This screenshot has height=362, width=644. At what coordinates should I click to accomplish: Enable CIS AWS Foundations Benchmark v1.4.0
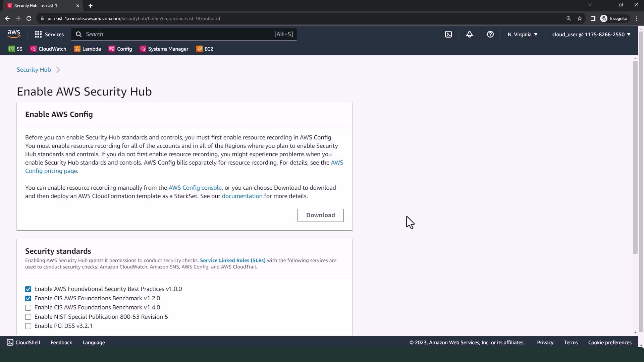28,308
